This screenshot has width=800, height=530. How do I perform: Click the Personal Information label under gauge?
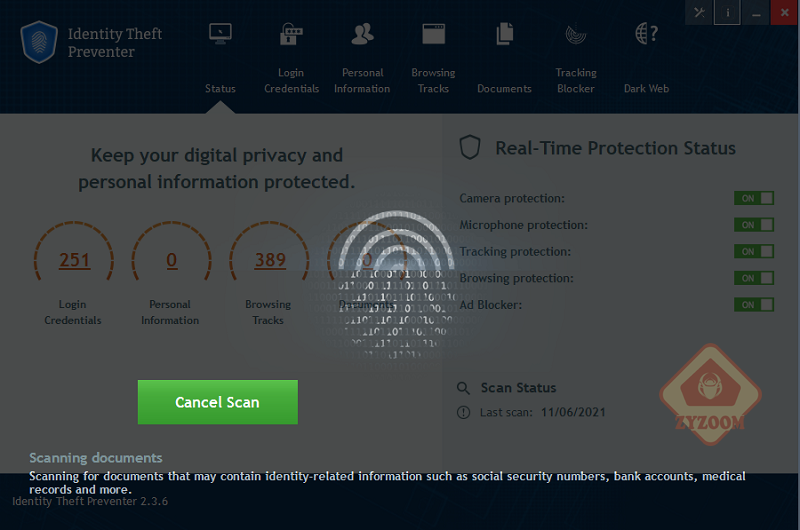(x=170, y=312)
